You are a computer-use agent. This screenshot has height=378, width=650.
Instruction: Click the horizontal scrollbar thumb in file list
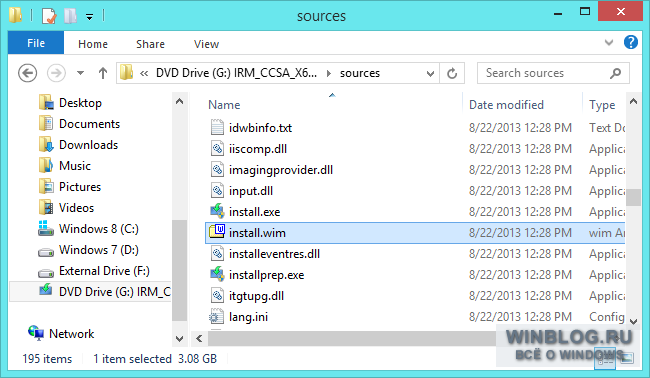pos(352,339)
